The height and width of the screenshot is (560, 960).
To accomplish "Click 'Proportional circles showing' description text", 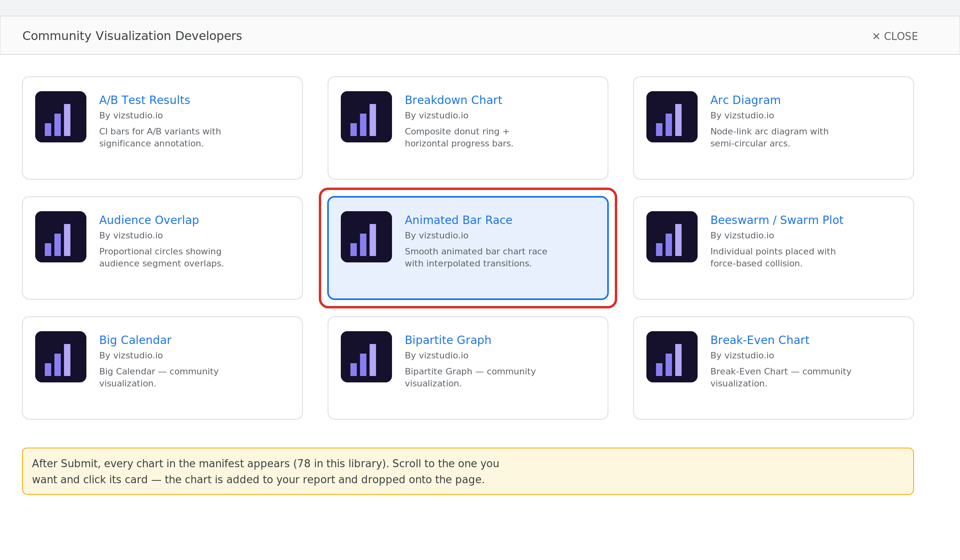I will [x=161, y=257].
